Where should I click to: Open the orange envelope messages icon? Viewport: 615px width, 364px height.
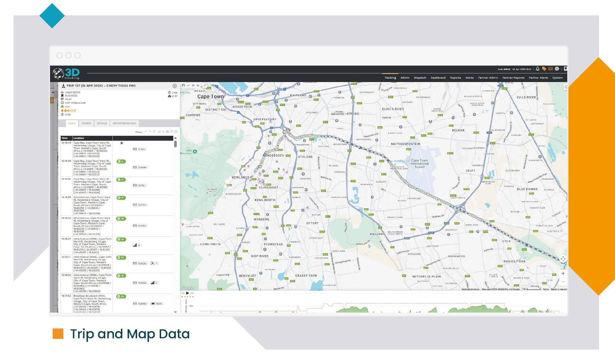pyautogui.click(x=550, y=69)
